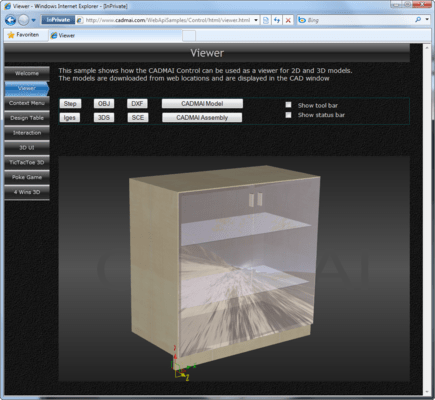This screenshot has height=400, width=435.
Task: Enable the Show status bar checkbox
Action: point(289,115)
